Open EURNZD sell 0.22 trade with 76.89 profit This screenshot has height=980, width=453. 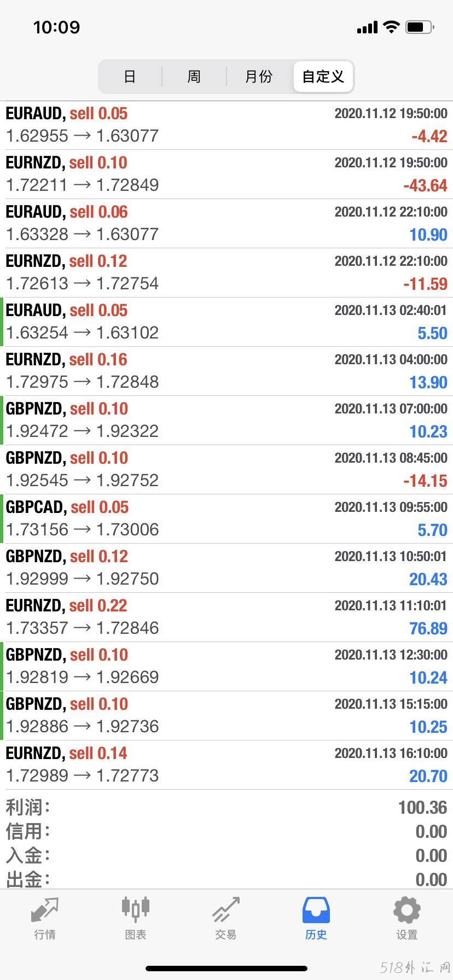[226, 617]
